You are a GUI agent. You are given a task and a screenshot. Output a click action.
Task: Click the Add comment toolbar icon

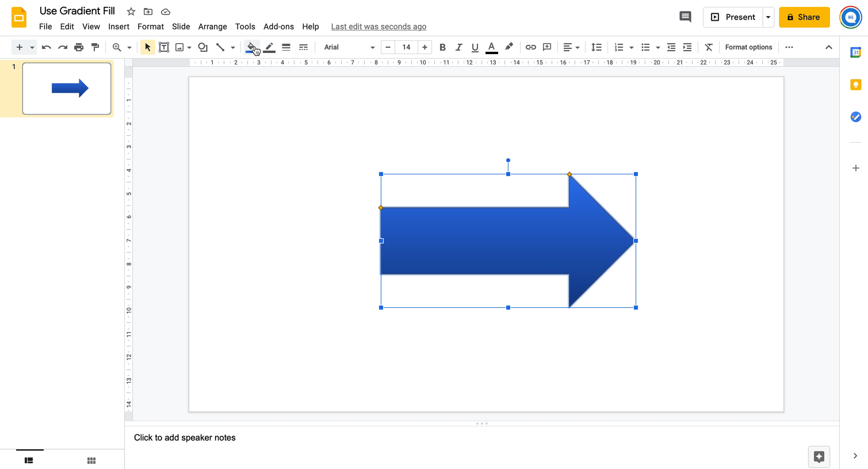tap(547, 47)
